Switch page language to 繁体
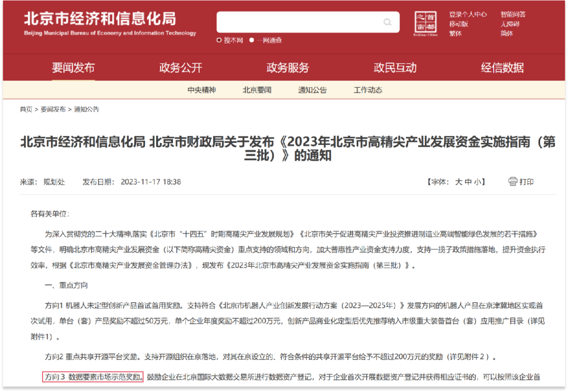Viewport: 568px width, 392px height. click(x=454, y=33)
